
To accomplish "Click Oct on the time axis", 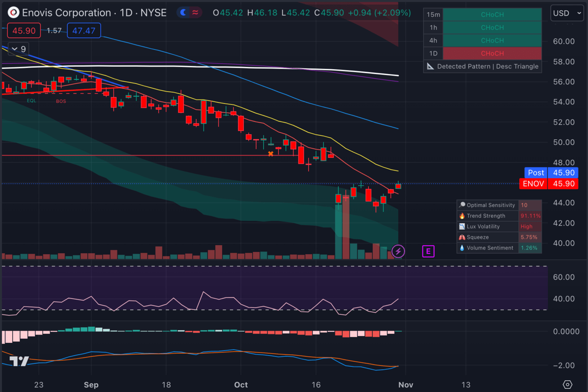I will [x=241, y=385].
